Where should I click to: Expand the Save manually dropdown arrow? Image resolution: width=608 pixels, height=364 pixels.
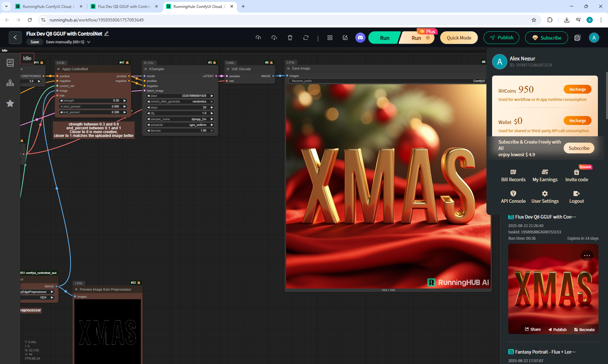(89, 42)
